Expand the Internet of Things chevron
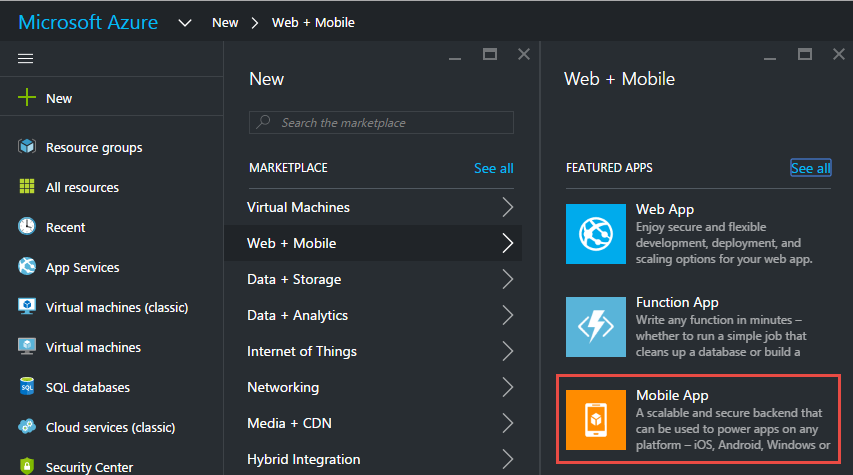 pyautogui.click(x=507, y=351)
